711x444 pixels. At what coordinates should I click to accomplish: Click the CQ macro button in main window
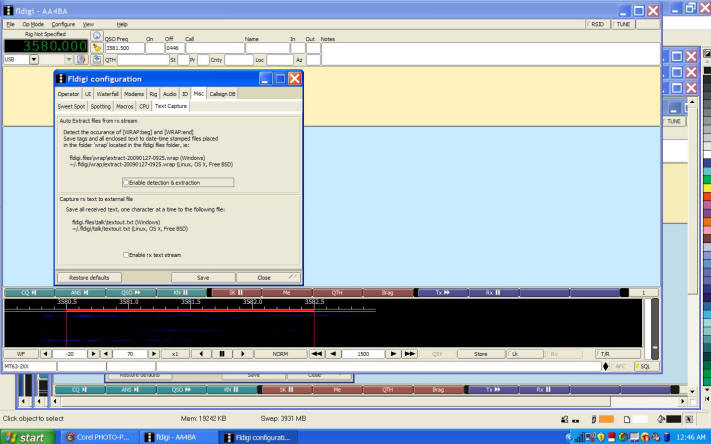coord(29,293)
